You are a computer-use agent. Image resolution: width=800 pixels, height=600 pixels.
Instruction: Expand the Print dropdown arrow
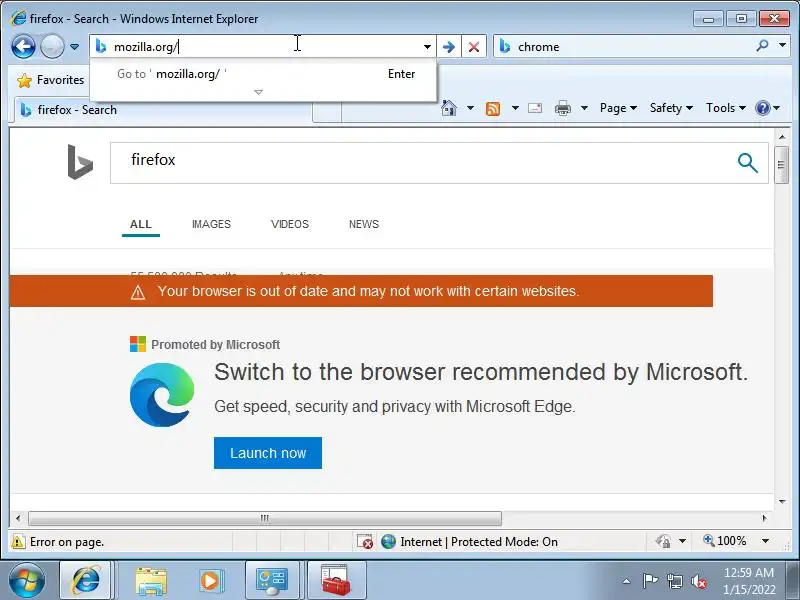coord(585,108)
